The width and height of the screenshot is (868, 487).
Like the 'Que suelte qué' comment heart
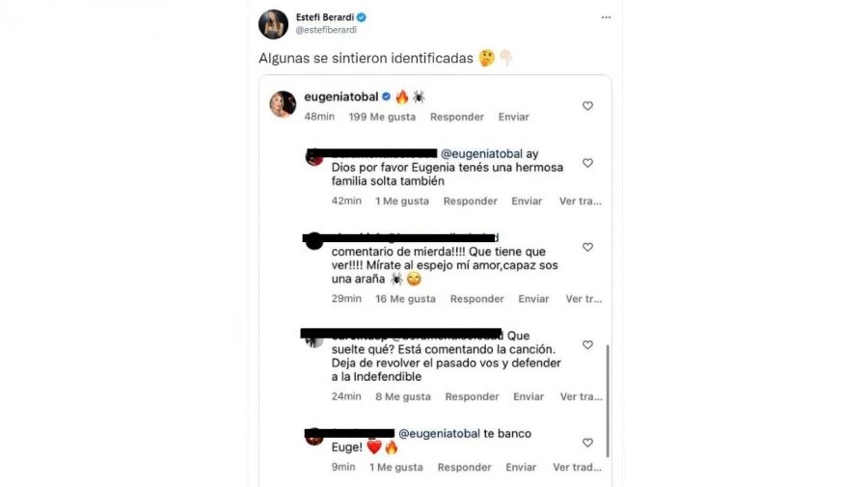click(588, 345)
